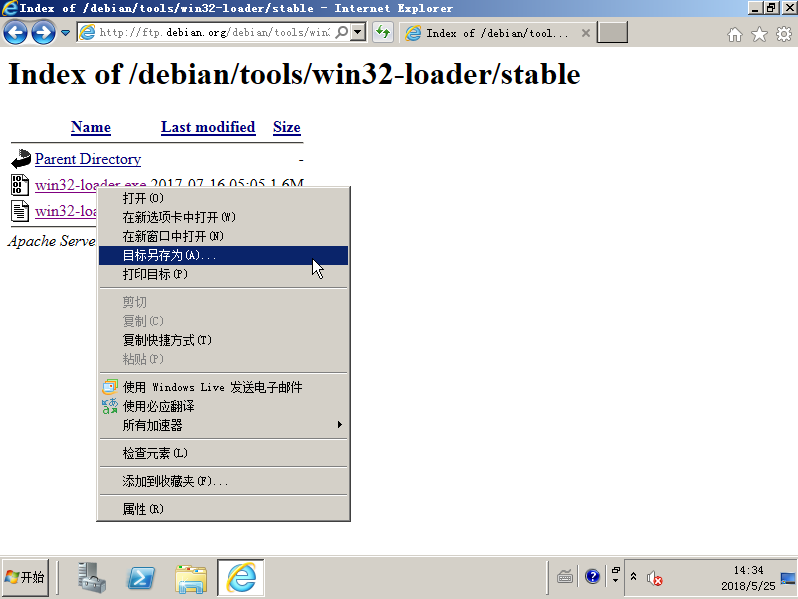798x599 pixels.
Task: Expand the recent pages dropdown arrow
Action: coord(66,33)
